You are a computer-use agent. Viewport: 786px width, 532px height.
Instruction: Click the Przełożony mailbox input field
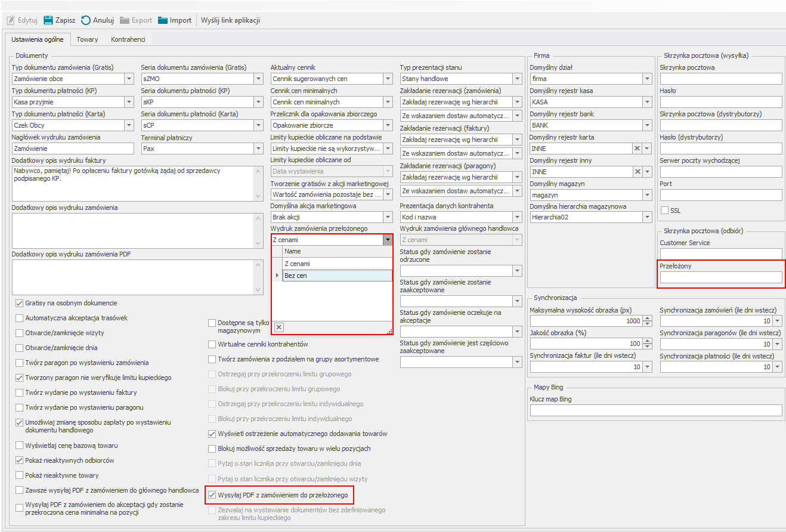coord(720,277)
